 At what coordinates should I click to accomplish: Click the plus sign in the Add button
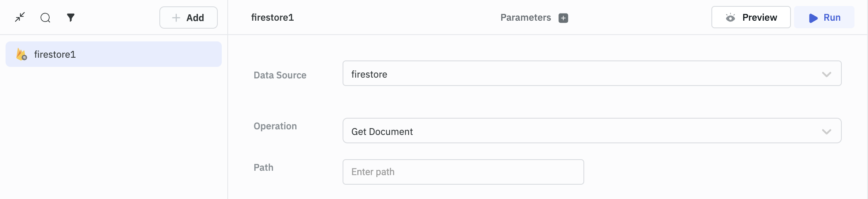click(176, 18)
